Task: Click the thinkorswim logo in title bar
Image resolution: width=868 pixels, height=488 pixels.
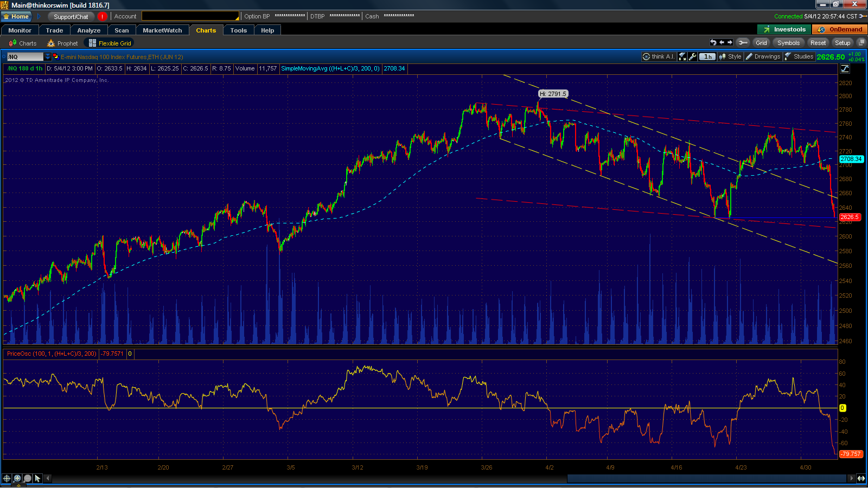Action: (x=5, y=5)
